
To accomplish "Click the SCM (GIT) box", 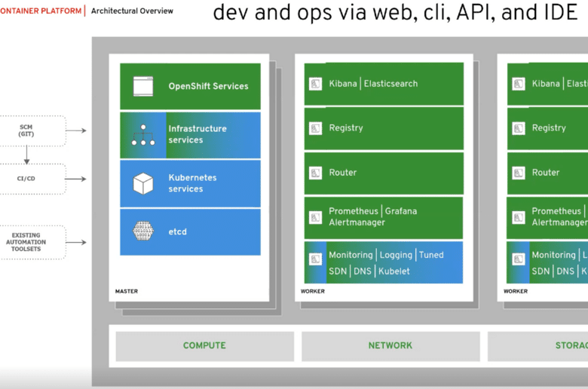I will tap(33, 130).
